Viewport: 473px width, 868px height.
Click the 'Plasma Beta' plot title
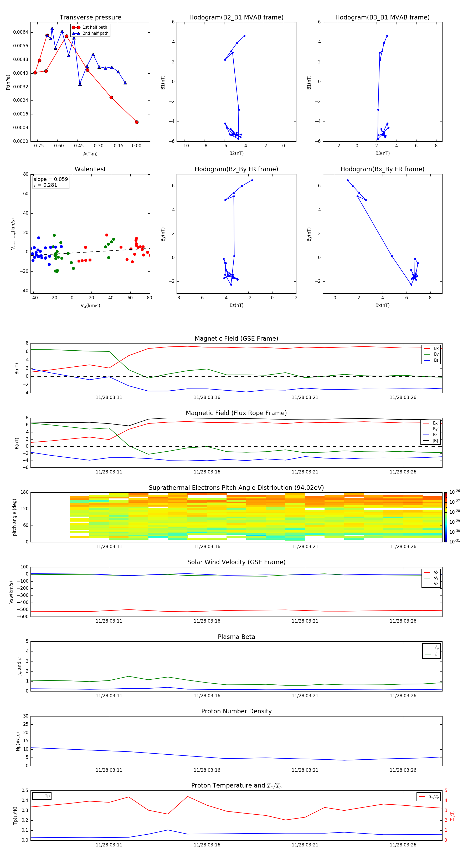(236, 637)
